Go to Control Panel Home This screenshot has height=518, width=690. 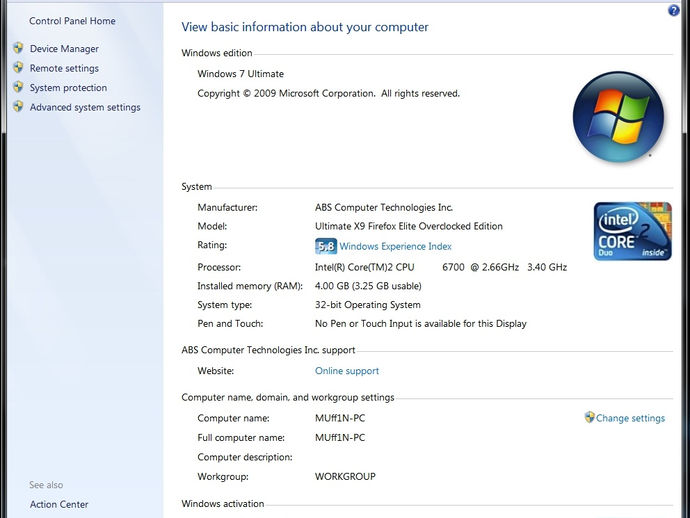pos(72,21)
